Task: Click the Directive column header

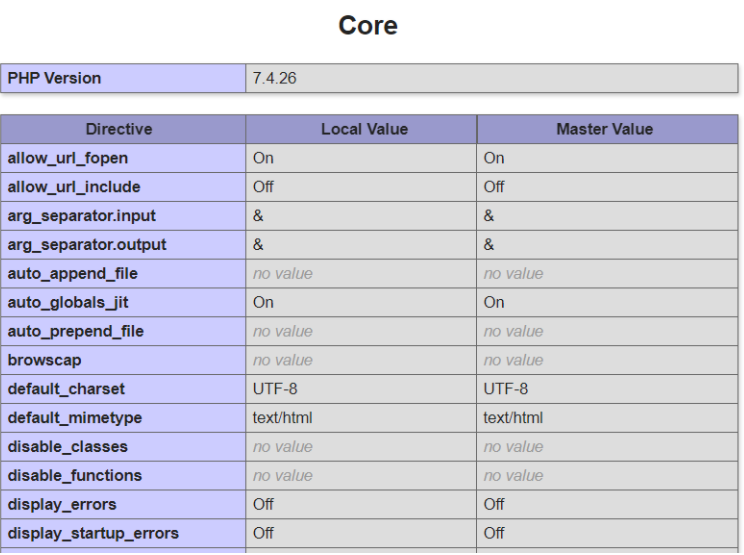Action: [119, 129]
